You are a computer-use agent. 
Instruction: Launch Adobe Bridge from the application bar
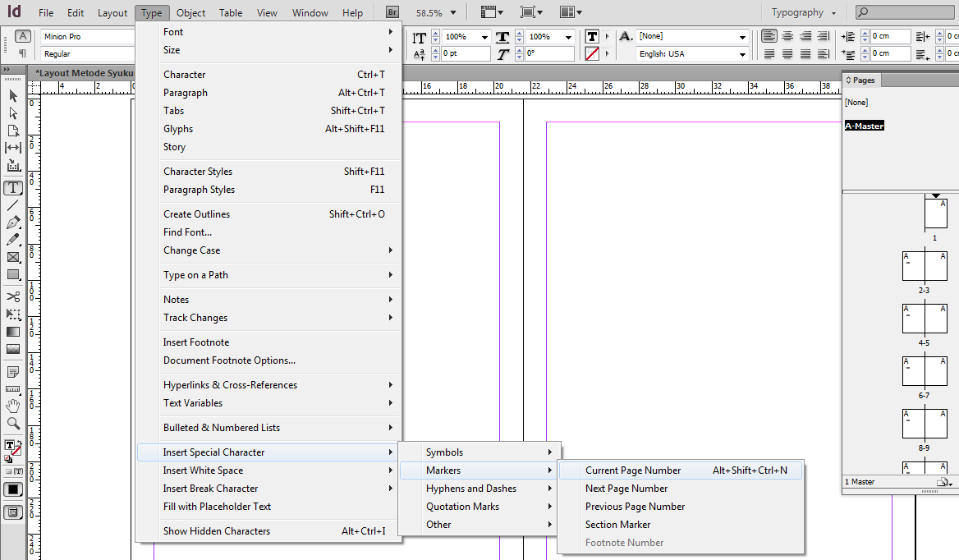point(392,11)
